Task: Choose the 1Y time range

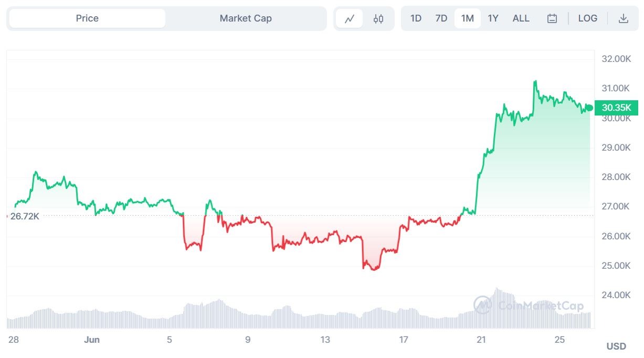Action: click(x=493, y=18)
